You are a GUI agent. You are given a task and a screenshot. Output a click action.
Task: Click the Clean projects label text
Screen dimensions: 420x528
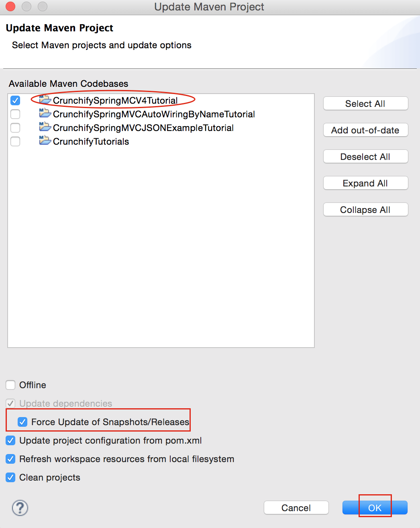coord(50,477)
